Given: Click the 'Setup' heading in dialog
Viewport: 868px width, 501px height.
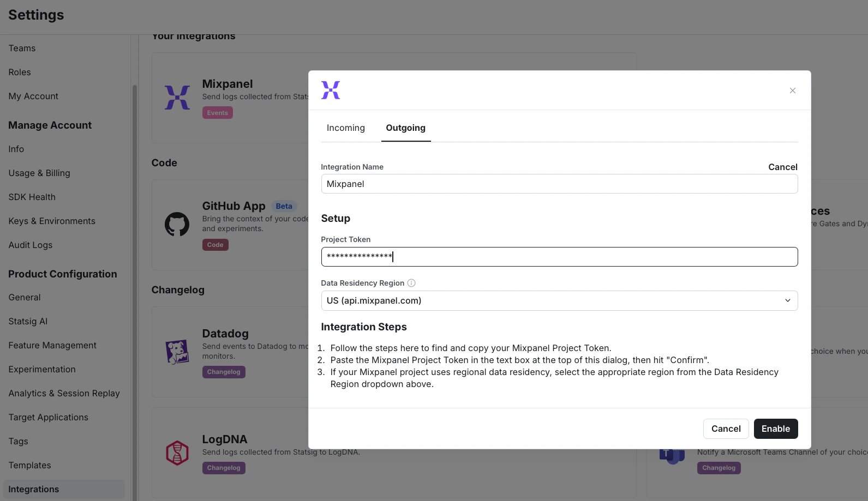Looking at the screenshot, I should 336,219.
